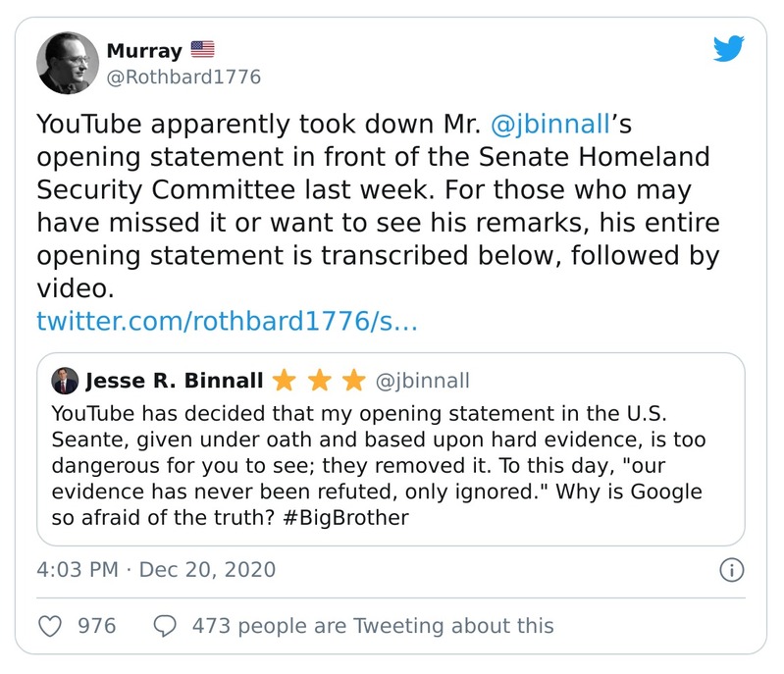Click the Twitter bird logo

click(x=728, y=49)
